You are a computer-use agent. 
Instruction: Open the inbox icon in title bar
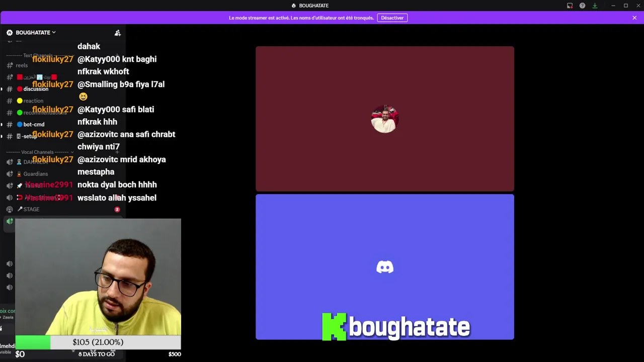tap(570, 6)
